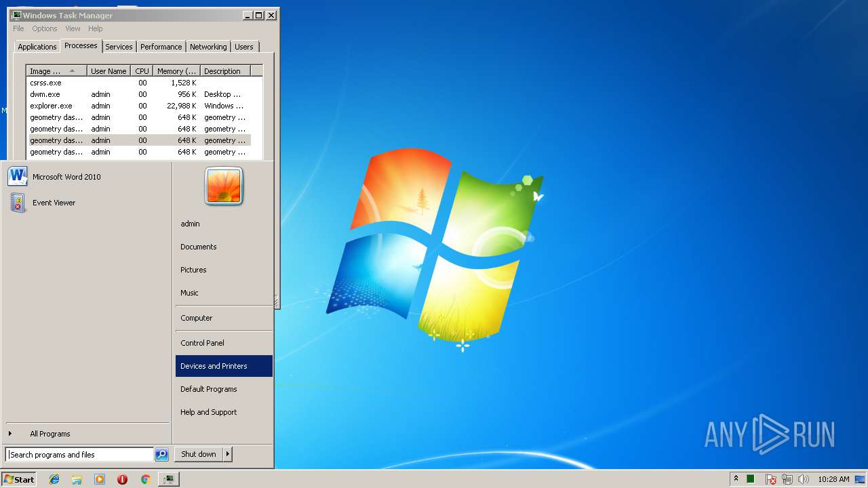Screen dimensions: 868x488
Task: Open Internet Explorer from the taskbar
Action: click(x=54, y=479)
